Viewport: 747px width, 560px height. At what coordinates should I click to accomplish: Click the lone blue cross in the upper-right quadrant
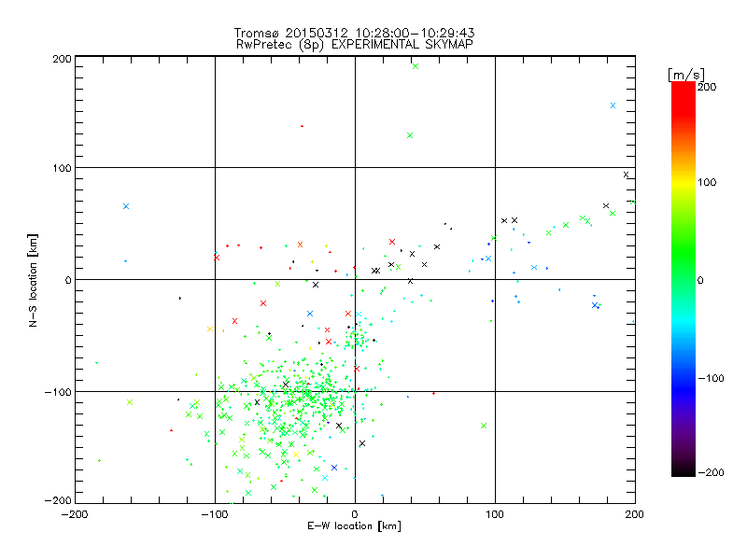[x=613, y=105]
